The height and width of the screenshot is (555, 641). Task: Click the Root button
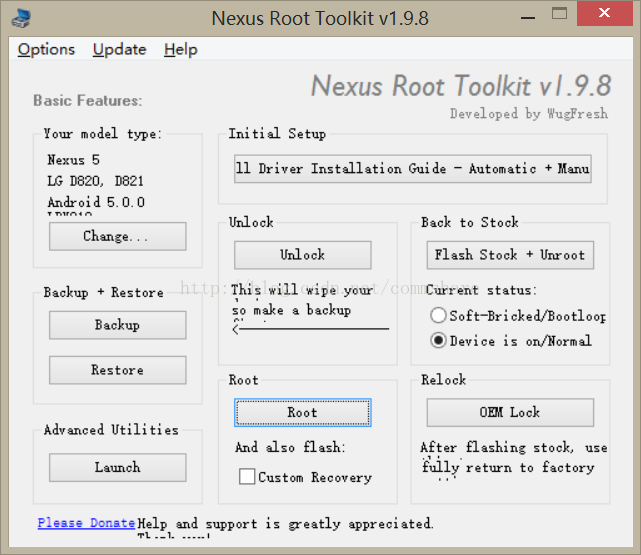pyautogui.click(x=303, y=412)
